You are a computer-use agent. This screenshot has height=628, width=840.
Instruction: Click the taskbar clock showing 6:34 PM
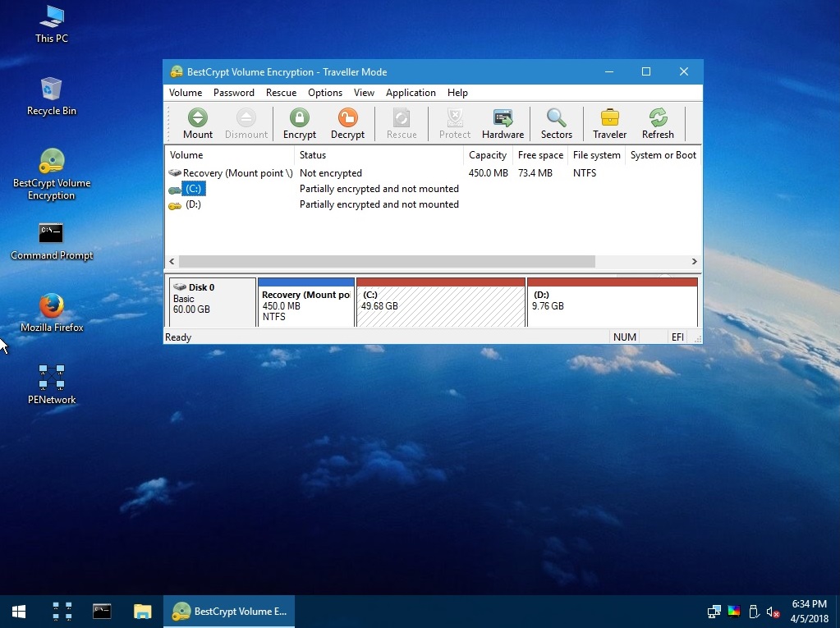pyautogui.click(x=809, y=612)
